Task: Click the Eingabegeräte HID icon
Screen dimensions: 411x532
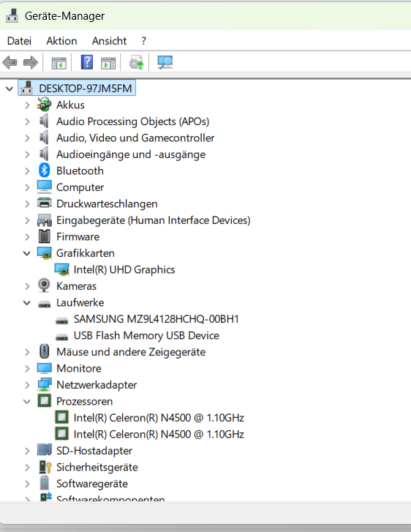Action: point(45,220)
